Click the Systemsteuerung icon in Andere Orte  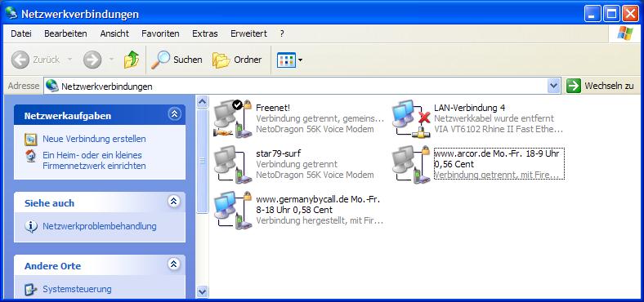tap(31, 289)
